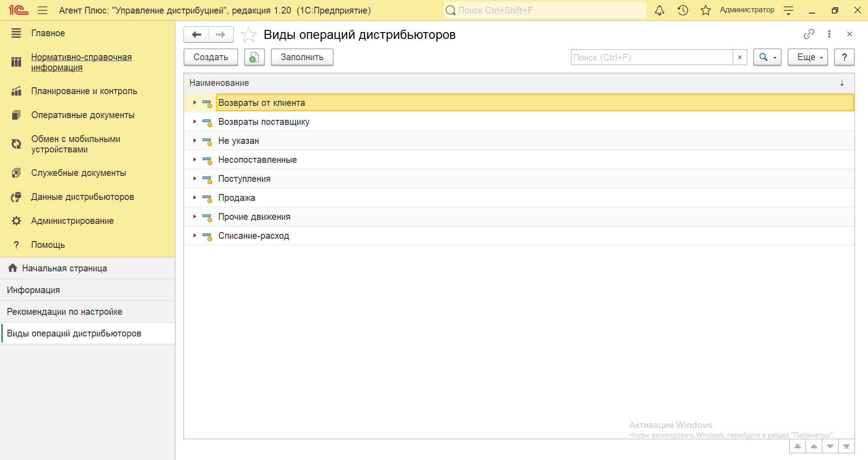Open the Главное section
Viewport: 868px width, 460px height.
tap(48, 33)
